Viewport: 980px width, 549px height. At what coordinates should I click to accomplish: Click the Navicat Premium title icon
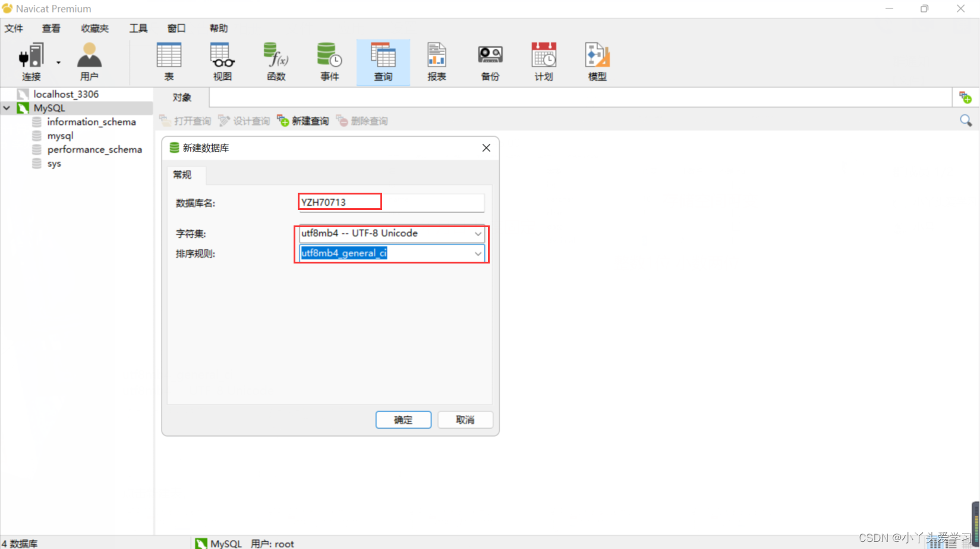(7, 8)
